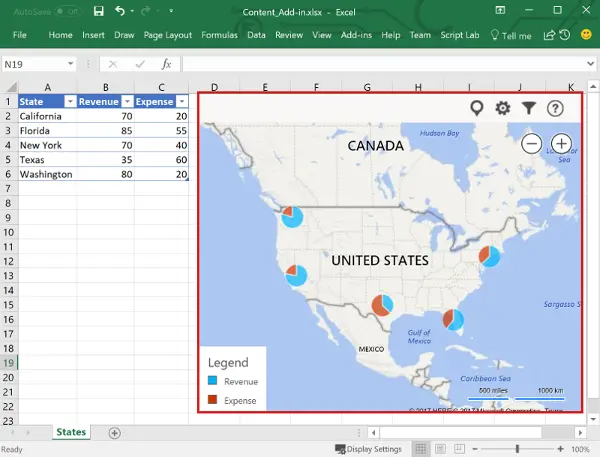This screenshot has height=457, width=600.
Task: Open the Formulas ribbon tab
Action: point(219,35)
